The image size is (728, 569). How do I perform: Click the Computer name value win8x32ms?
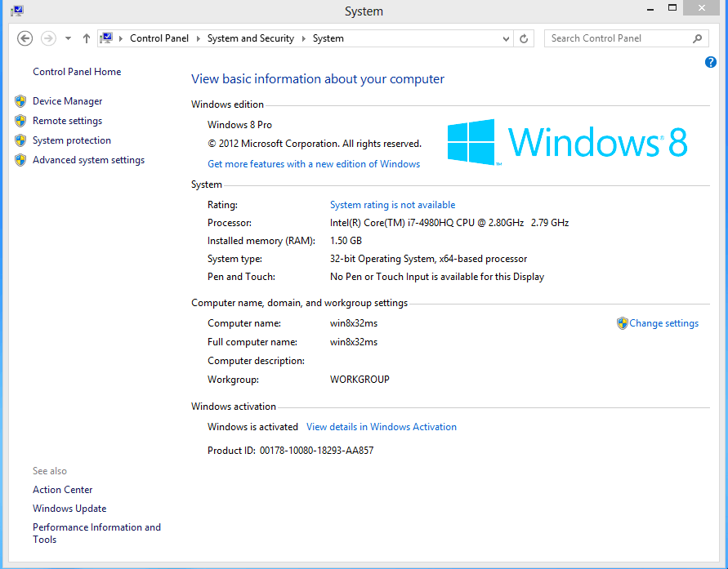coord(353,323)
